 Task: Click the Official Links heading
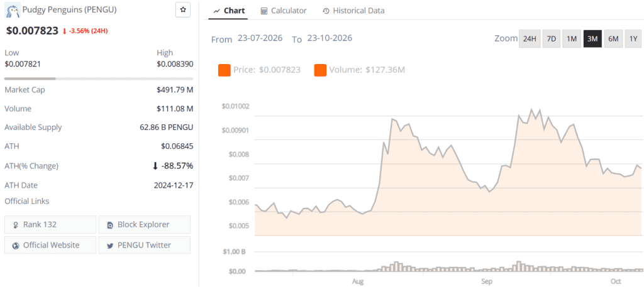click(26, 202)
